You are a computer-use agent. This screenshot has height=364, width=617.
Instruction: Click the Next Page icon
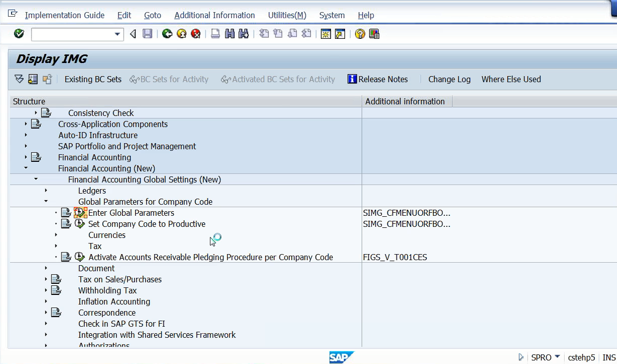[292, 34]
